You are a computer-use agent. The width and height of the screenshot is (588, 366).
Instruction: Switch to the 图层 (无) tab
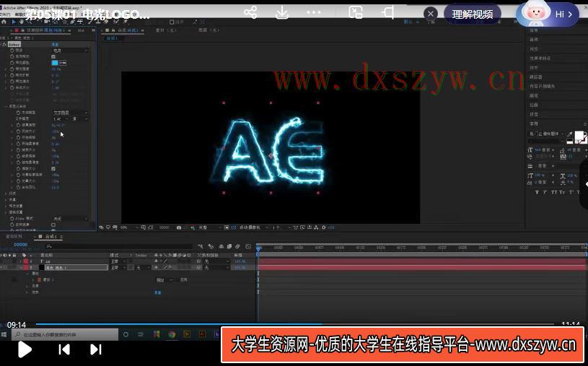click(x=209, y=30)
